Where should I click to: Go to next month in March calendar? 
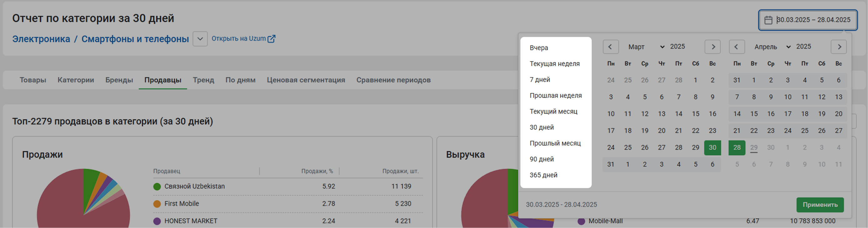(x=712, y=47)
